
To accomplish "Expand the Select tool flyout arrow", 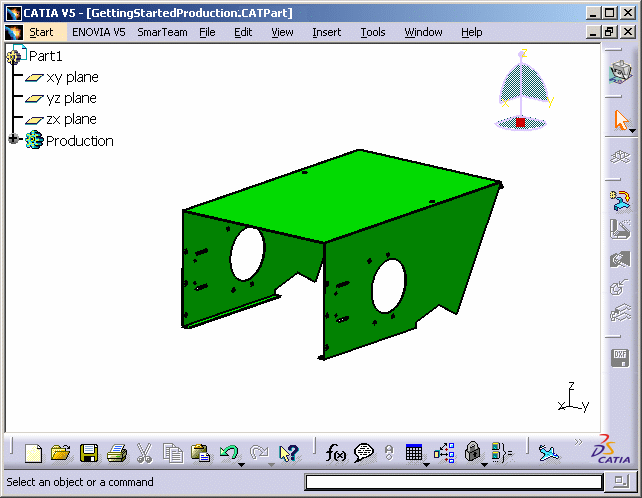I will tap(632, 130).
